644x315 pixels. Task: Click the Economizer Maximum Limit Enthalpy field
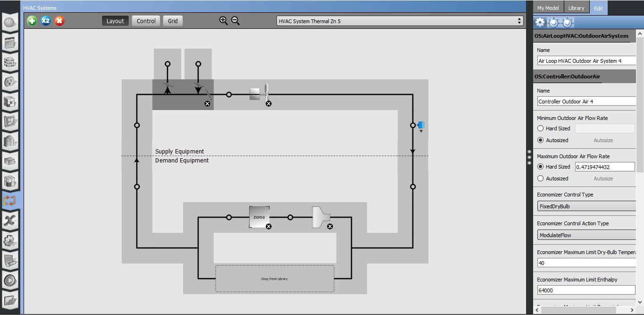[x=586, y=290]
